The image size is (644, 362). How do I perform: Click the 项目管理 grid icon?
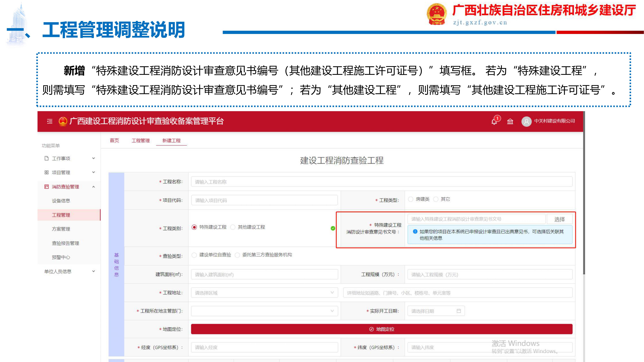click(47, 172)
